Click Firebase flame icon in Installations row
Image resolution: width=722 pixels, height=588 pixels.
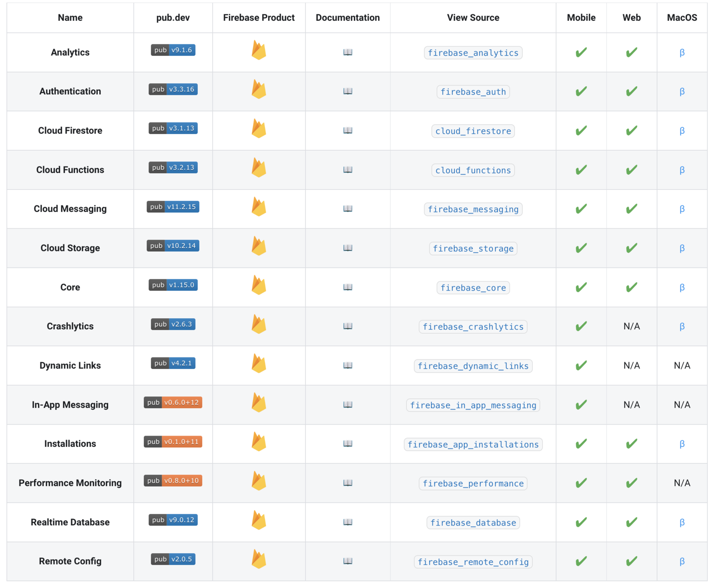point(259,442)
